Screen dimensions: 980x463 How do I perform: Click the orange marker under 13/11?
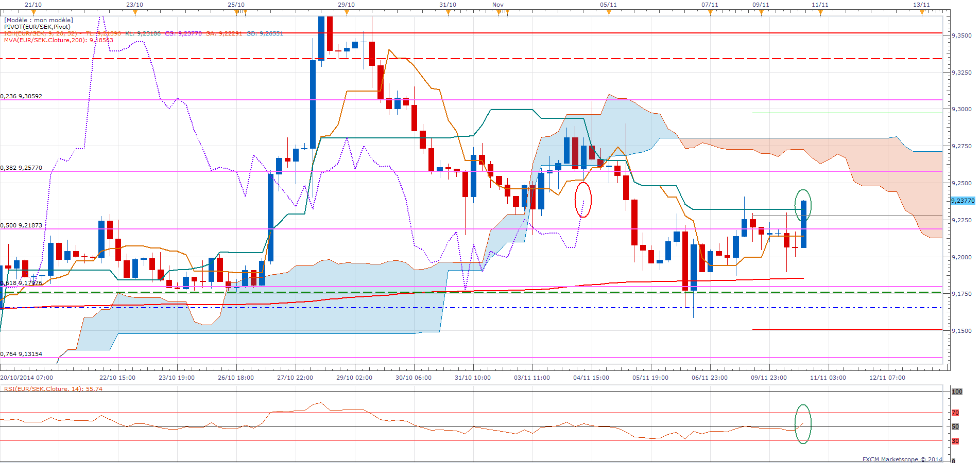point(922,12)
